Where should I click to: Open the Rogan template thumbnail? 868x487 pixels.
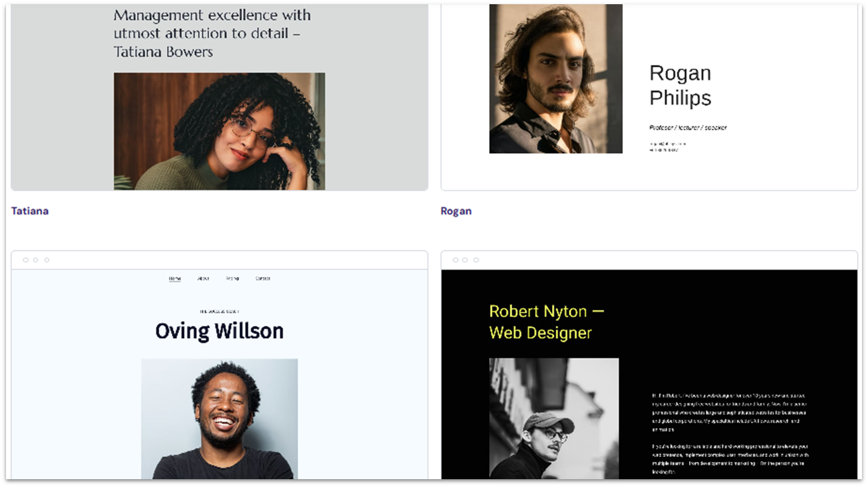pyautogui.click(x=649, y=97)
